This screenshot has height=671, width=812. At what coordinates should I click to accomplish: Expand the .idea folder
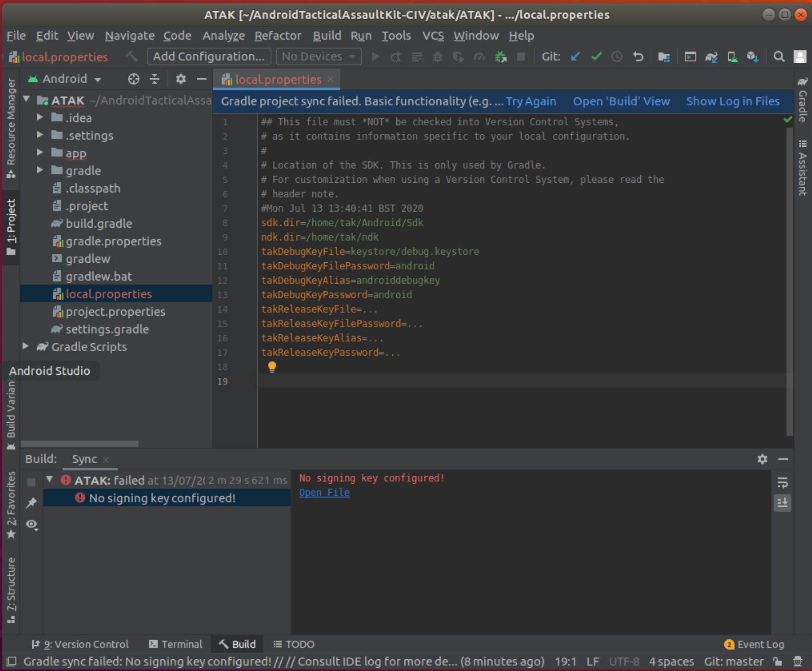40,117
